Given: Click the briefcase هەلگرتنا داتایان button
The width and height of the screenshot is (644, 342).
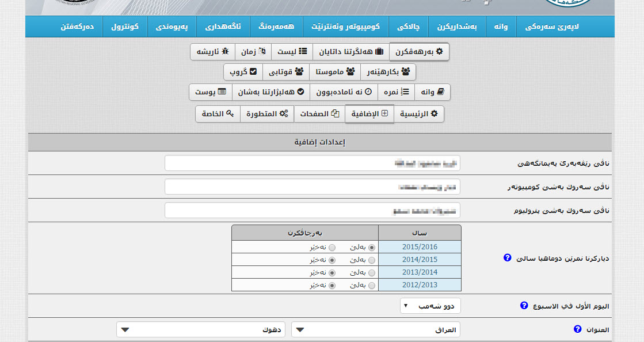Looking at the screenshot, I should click(x=351, y=52).
